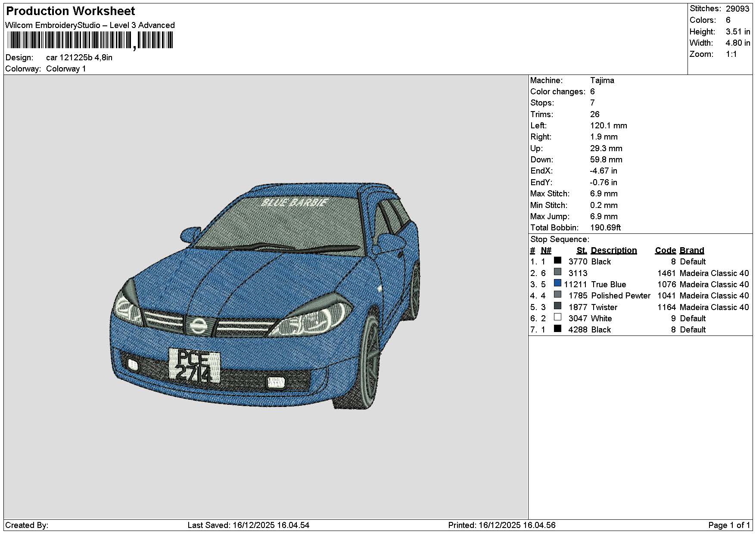Screen dimensions: 756x534
Task: Click the 'Printed: 16/12/2025 16.04.56' footer text
Action: click(x=502, y=525)
